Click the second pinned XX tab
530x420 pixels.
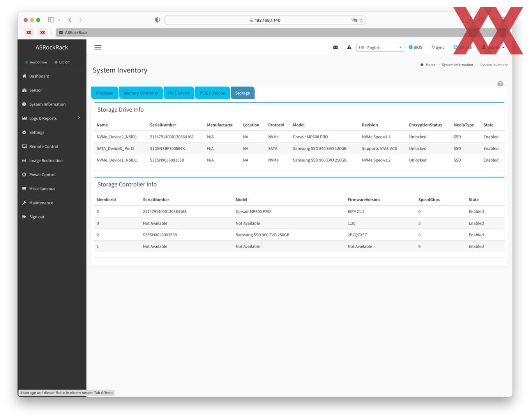point(42,33)
